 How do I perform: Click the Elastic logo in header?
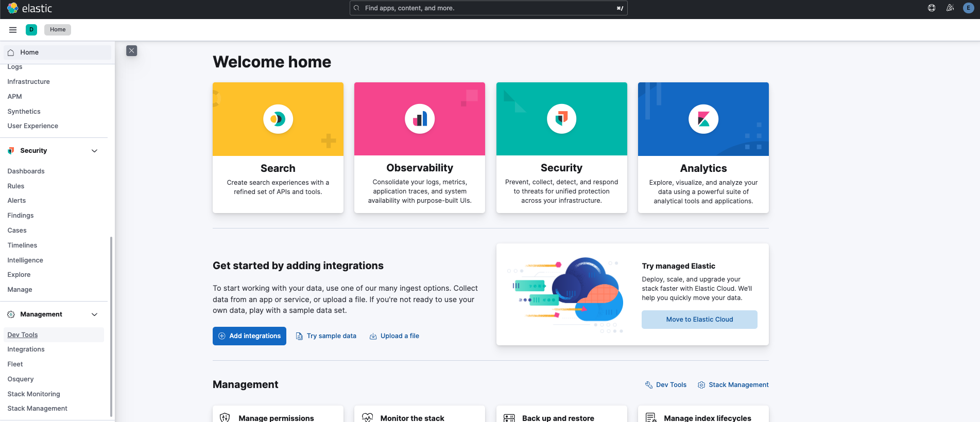point(29,8)
